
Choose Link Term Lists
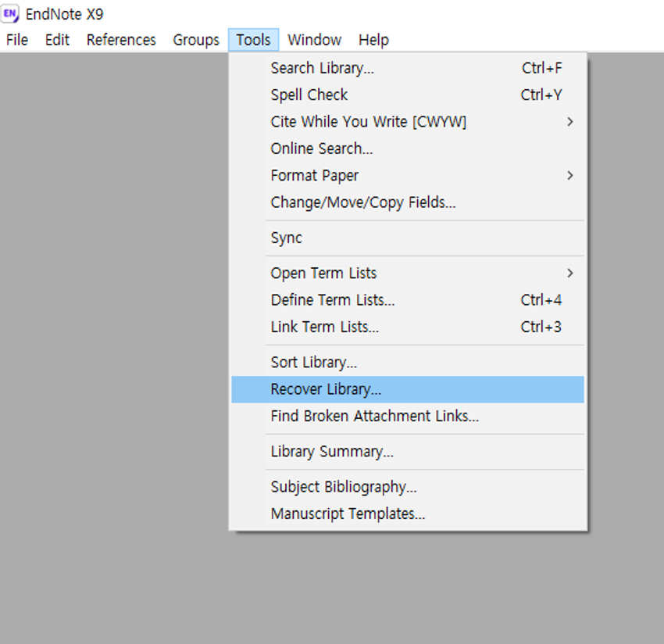tap(408, 327)
